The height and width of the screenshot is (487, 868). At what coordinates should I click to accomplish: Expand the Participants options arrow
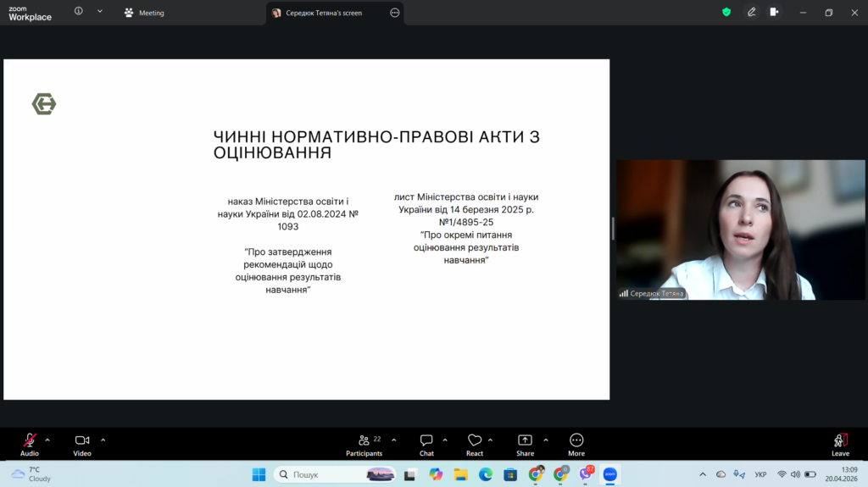point(393,440)
